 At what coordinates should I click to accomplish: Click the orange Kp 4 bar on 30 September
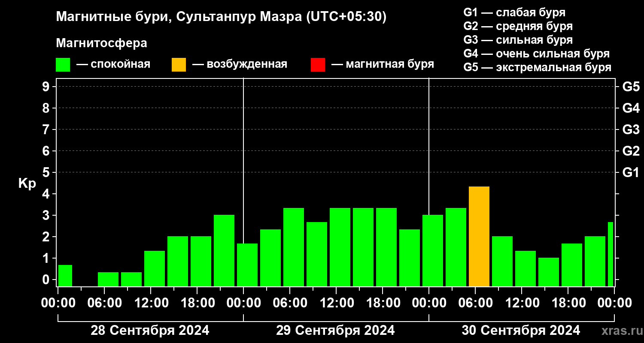(x=479, y=236)
